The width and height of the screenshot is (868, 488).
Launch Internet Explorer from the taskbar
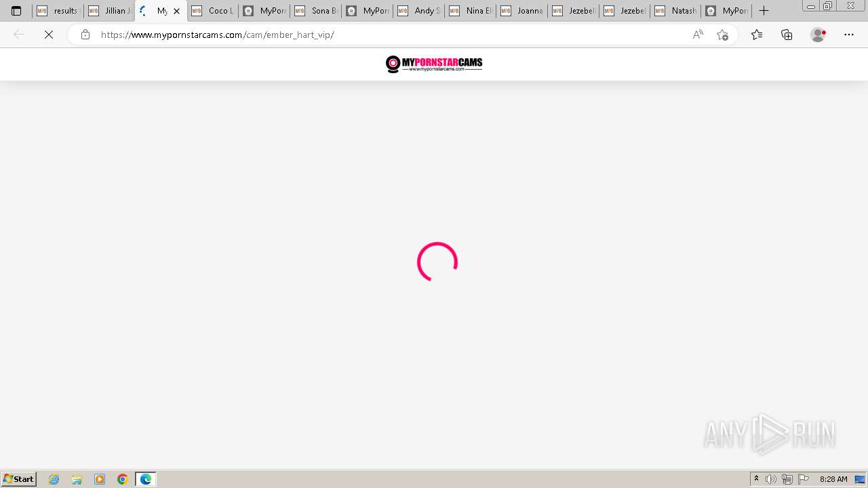tap(54, 479)
